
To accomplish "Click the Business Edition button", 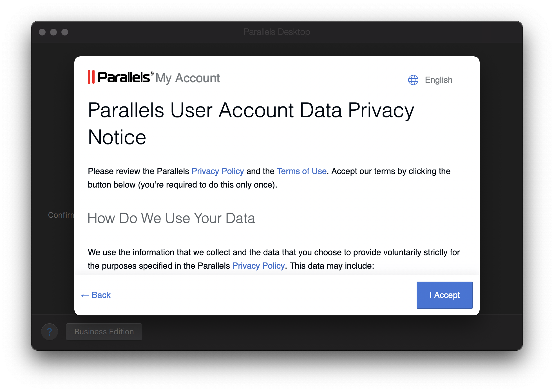I will (x=104, y=332).
